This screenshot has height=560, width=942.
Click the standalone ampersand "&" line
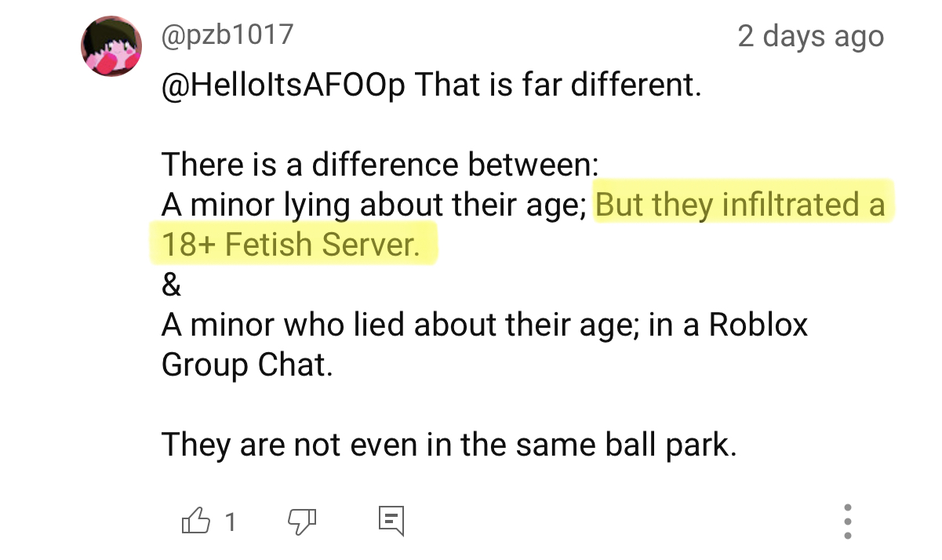(171, 285)
